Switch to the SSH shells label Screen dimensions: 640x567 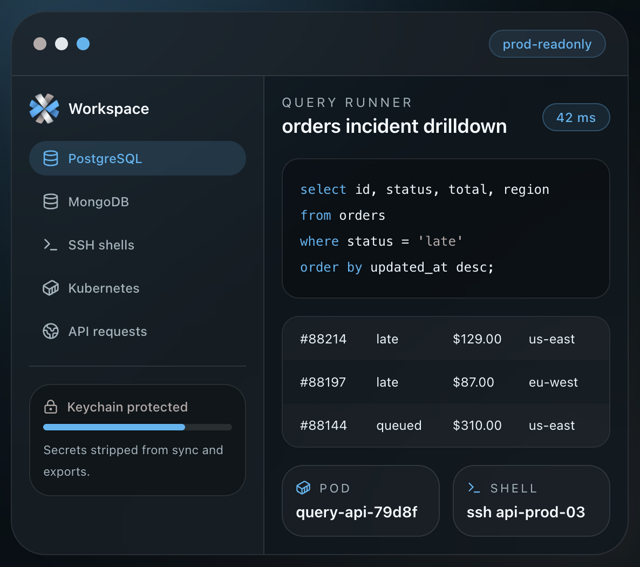101,245
